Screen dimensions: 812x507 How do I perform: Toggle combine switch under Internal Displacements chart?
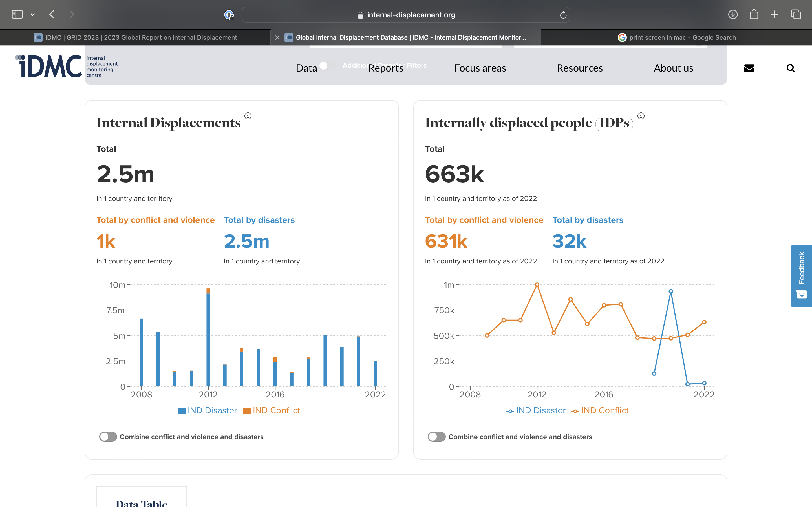(108, 437)
